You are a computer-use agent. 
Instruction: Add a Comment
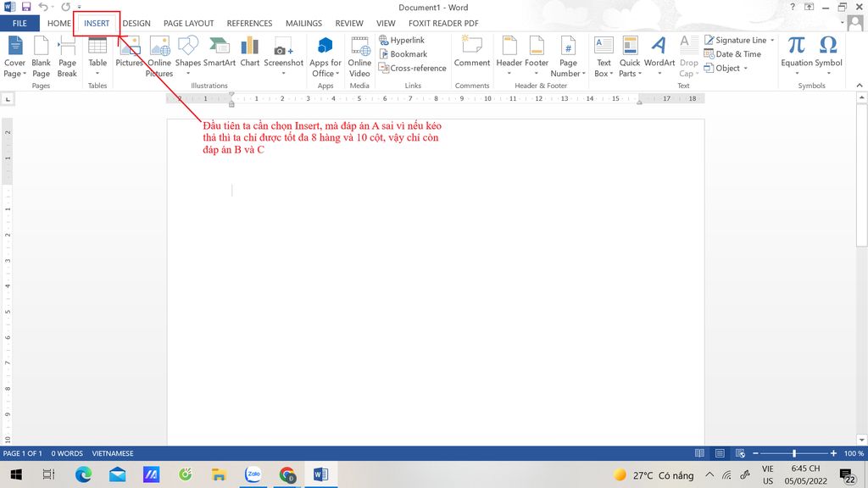[x=471, y=52]
